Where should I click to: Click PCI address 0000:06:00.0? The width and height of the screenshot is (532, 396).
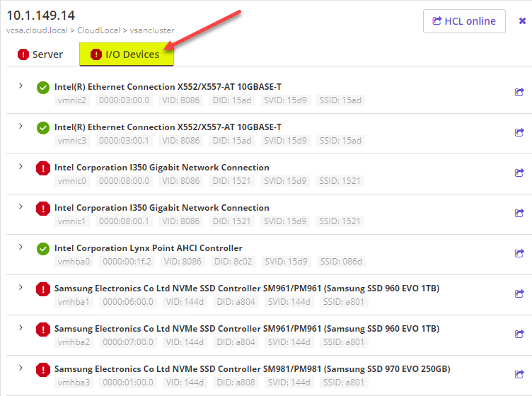[128, 302]
